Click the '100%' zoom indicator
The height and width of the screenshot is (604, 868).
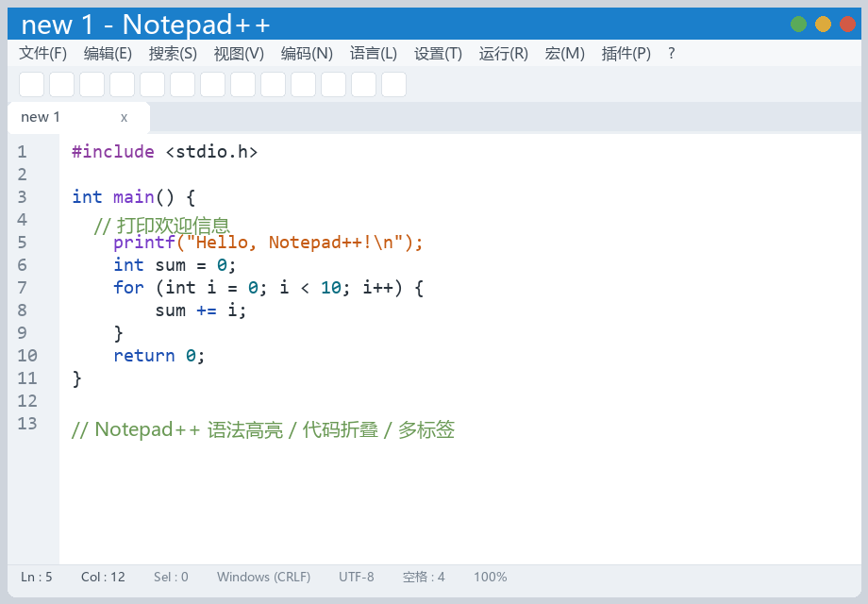(x=490, y=577)
